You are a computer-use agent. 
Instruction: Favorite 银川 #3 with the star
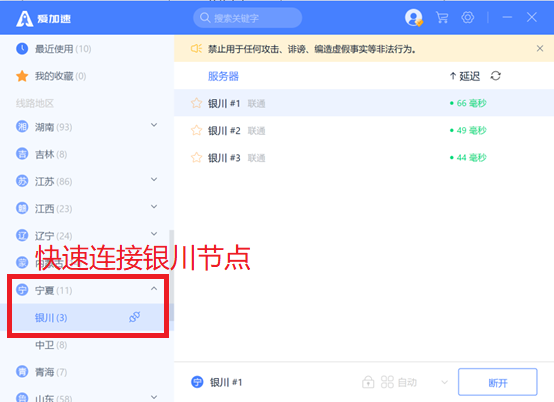196,158
